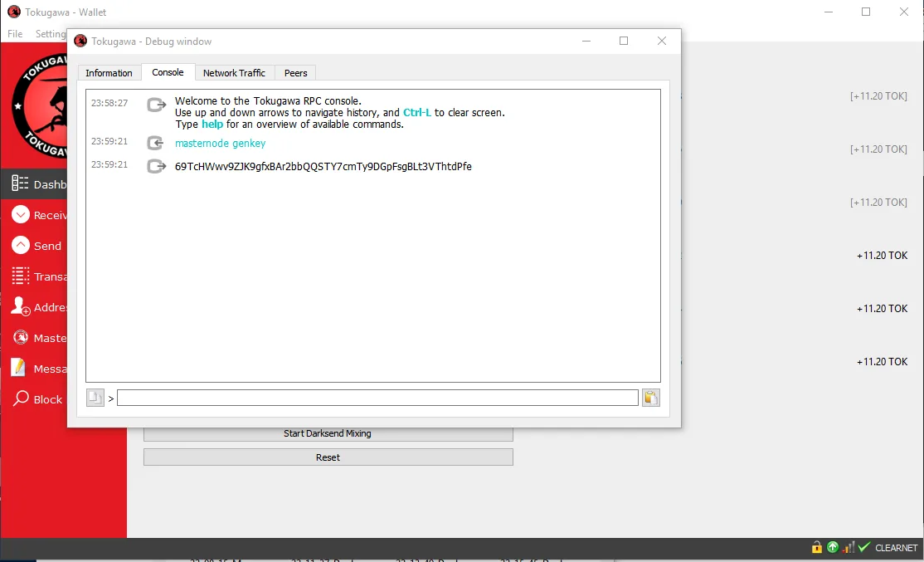Click the Reset button
The width and height of the screenshot is (924, 562).
click(x=328, y=457)
